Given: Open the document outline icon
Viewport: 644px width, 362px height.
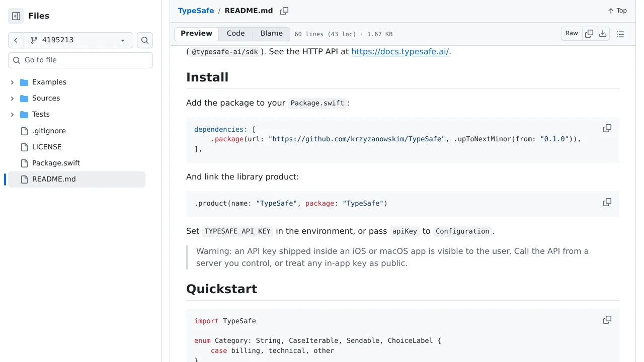Looking at the screenshot, I should (620, 34).
